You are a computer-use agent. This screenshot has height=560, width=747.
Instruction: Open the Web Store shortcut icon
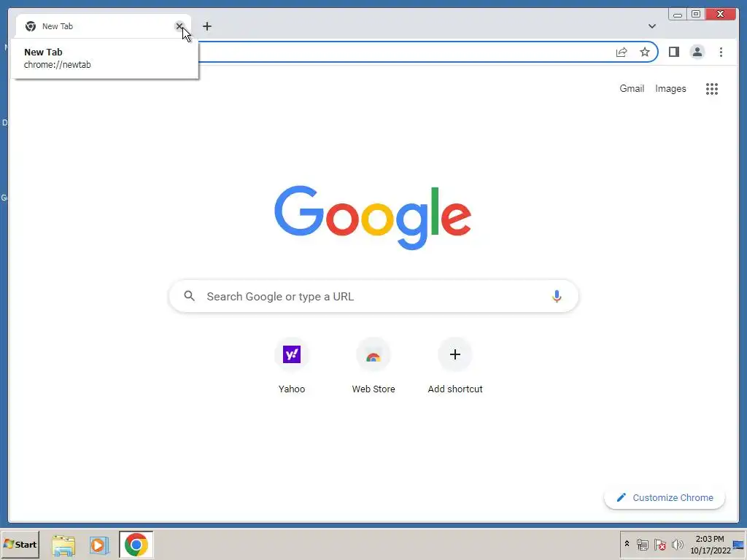click(x=373, y=354)
